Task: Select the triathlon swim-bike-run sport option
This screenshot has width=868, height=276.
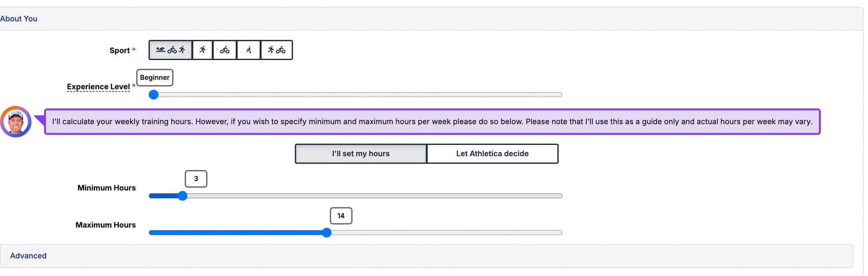Action: pos(170,50)
